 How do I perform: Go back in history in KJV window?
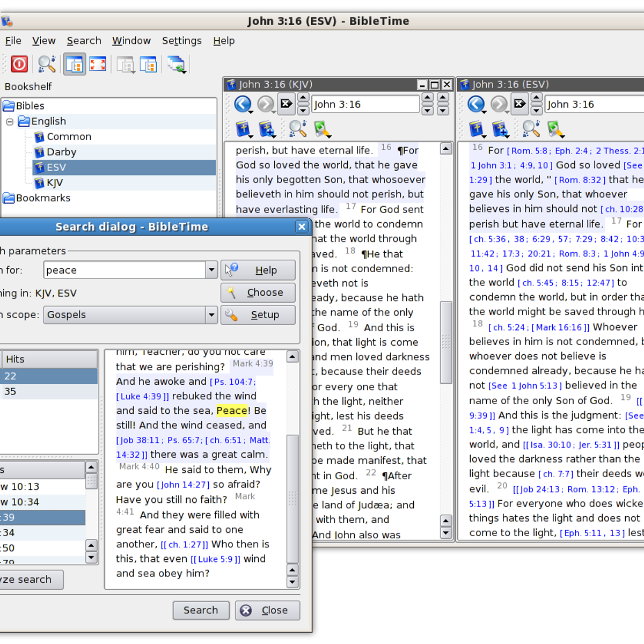(243, 104)
